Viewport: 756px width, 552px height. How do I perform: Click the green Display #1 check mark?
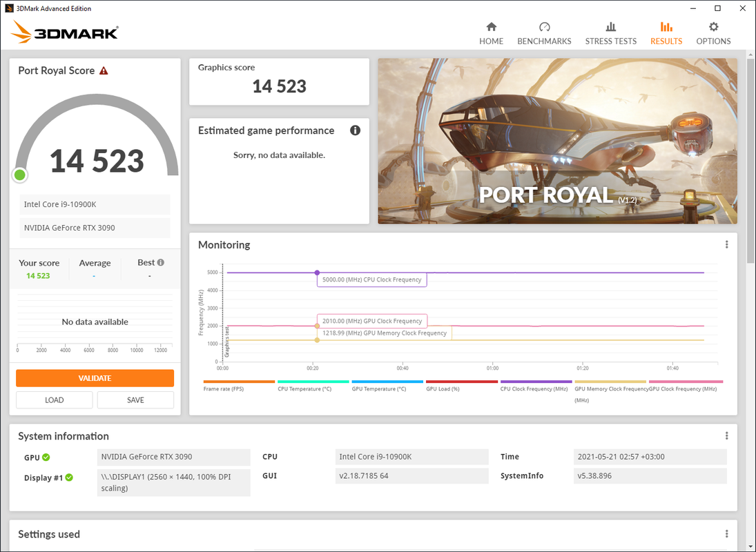click(x=69, y=477)
